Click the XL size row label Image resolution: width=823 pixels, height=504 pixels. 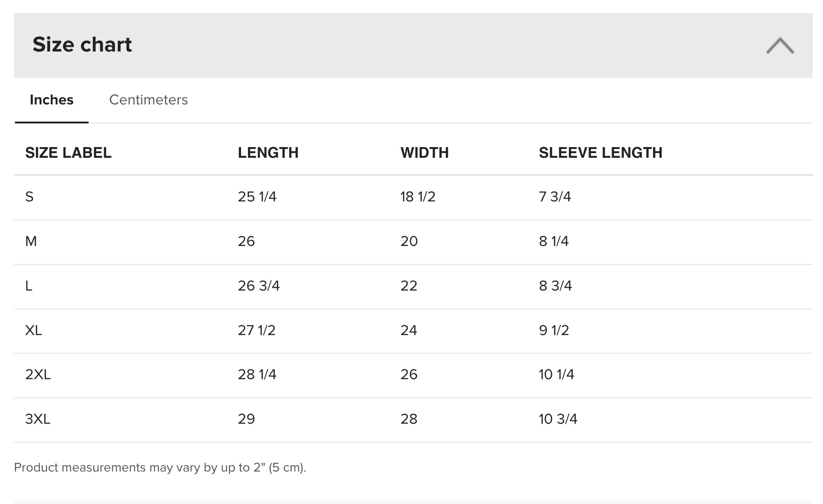pyautogui.click(x=33, y=330)
